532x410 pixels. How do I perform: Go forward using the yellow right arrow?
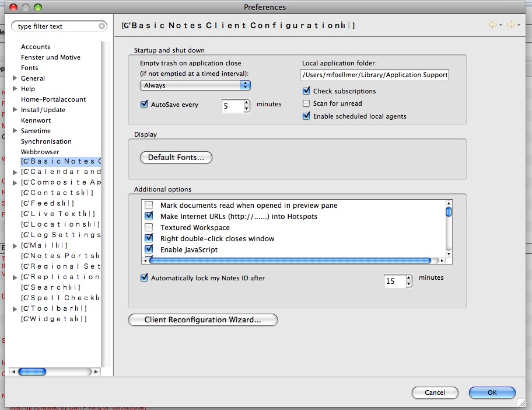click(510, 25)
